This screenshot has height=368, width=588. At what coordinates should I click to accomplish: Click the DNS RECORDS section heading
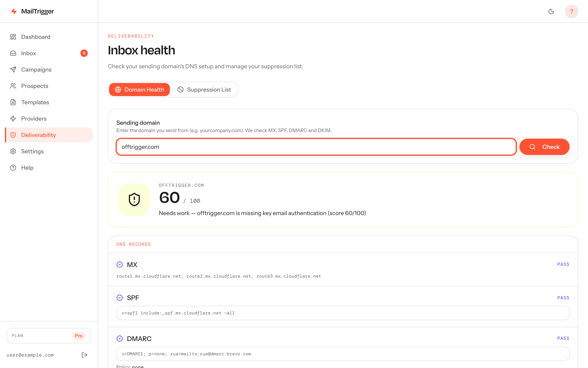133,244
